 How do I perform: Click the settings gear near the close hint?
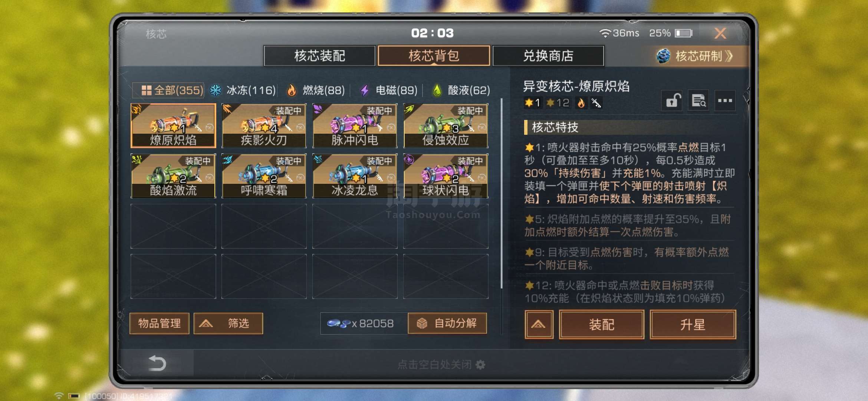(480, 365)
